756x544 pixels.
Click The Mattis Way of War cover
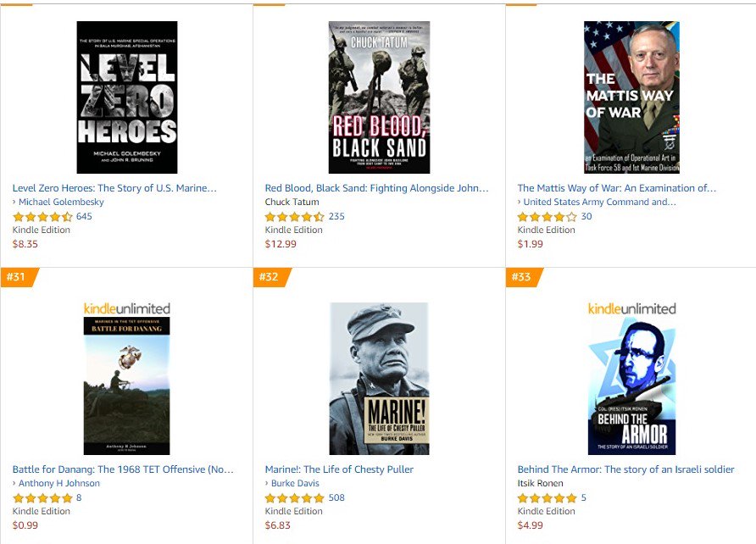tap(631, 97)
